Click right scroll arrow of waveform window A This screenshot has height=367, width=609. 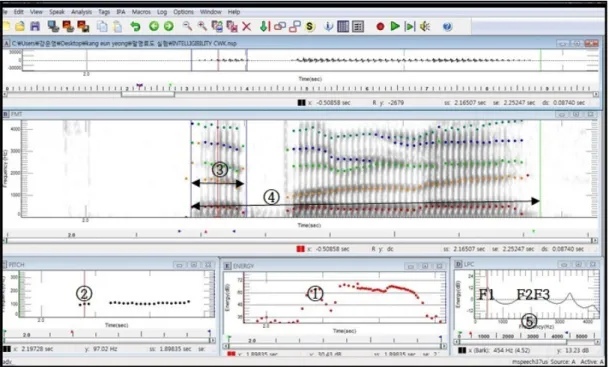[x=595, y=94]
